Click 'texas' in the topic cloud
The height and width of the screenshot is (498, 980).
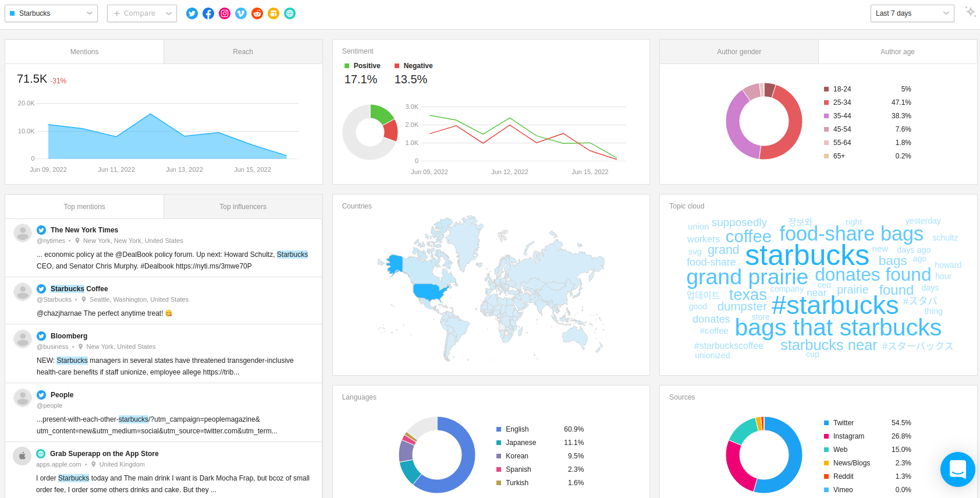(x=748, y=295)
